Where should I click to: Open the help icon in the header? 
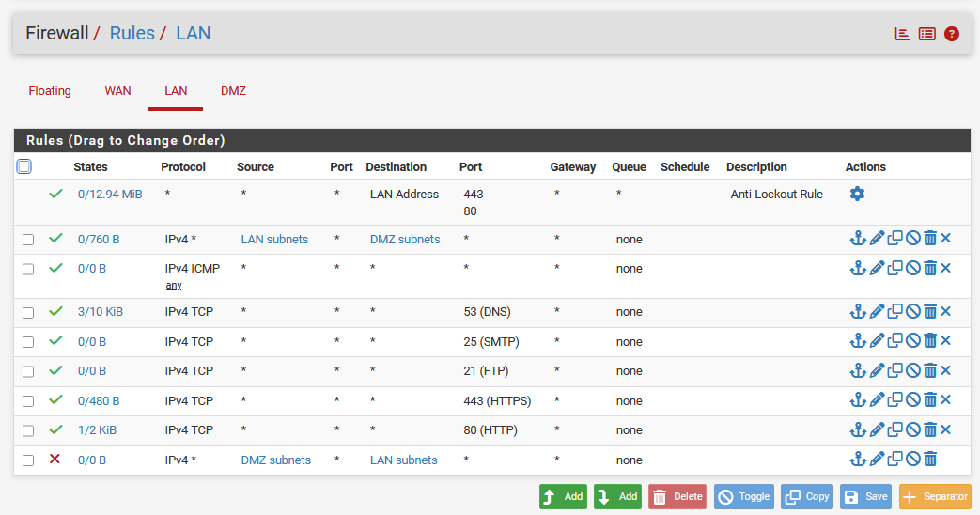951,34
